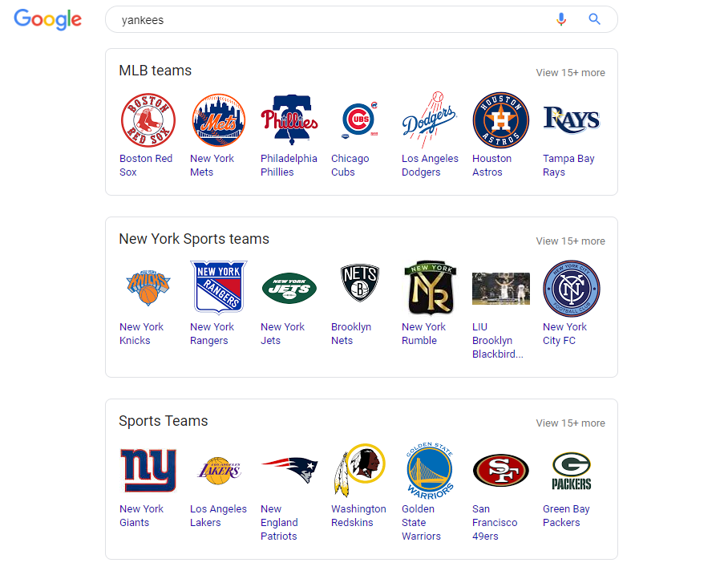
Task: Open the New England Patriots text link
Action: pyautogui.click(x=279, y=523)
